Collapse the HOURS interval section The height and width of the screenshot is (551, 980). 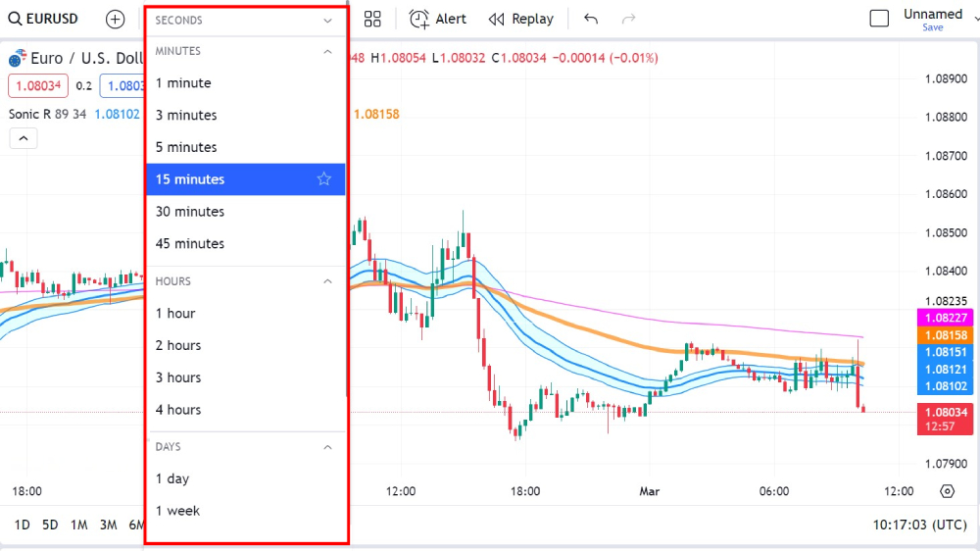pyautogui.click(x=327, y=281)
